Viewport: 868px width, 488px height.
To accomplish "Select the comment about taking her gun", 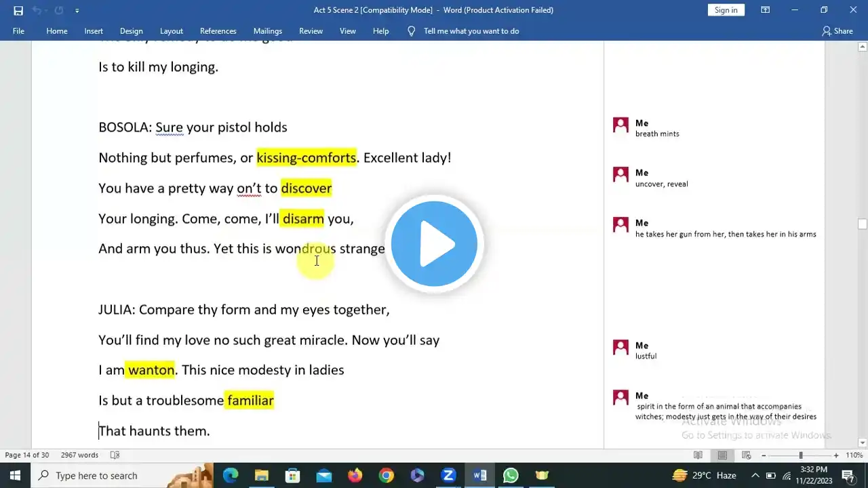I will point(726,235).
